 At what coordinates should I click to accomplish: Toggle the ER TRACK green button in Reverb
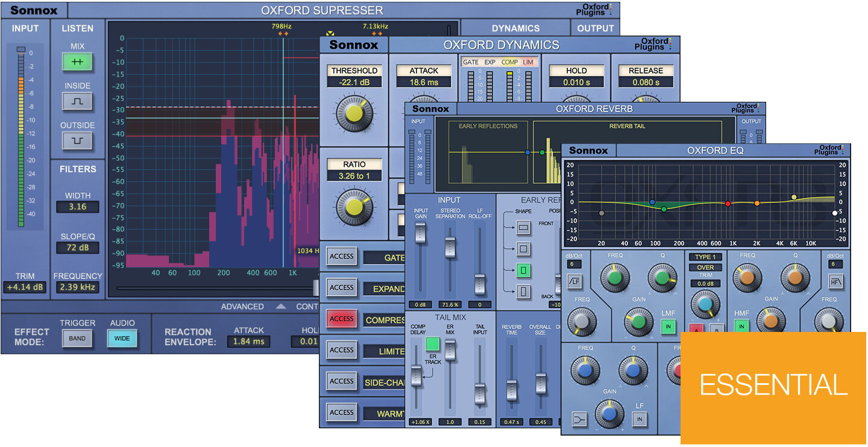[432, 344]
